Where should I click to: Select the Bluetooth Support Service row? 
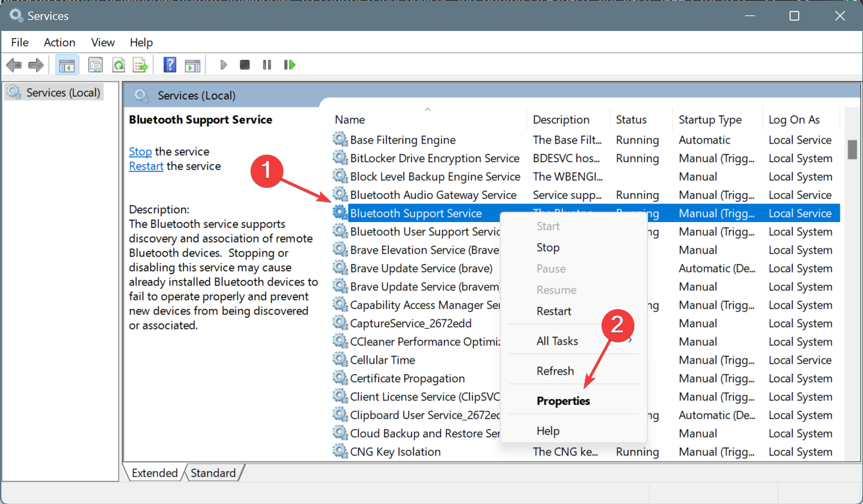point(586,213)
